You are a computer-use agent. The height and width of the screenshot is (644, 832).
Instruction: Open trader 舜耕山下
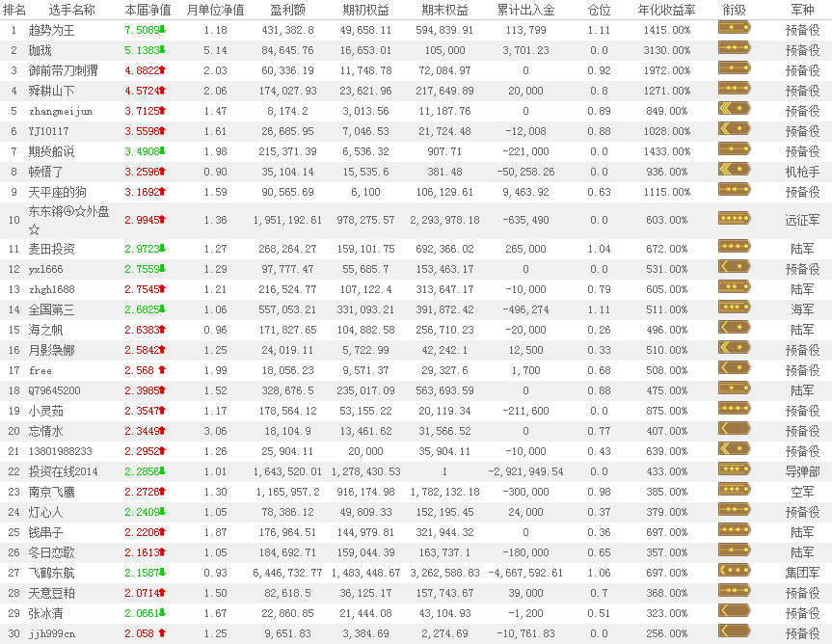pyautogui.click(x=51, y=91)
